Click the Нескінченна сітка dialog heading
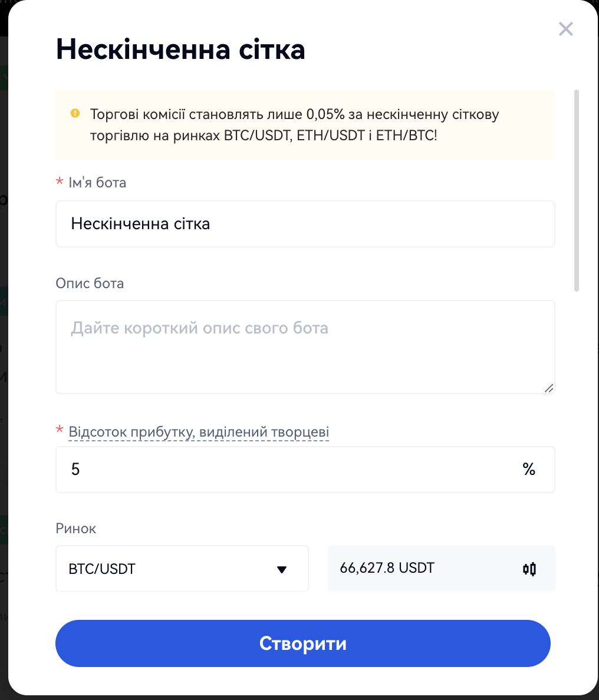Viewport: 599px width, 700px height. pos(180,50)
